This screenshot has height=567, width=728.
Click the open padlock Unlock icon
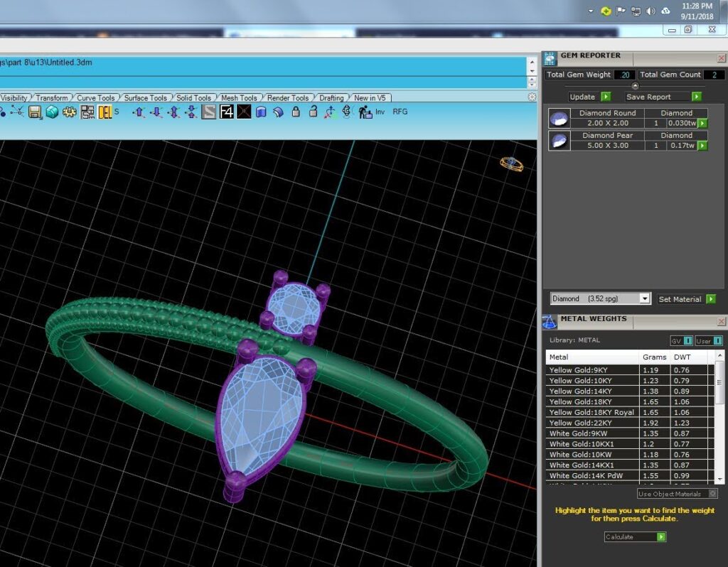pos(314,112)
